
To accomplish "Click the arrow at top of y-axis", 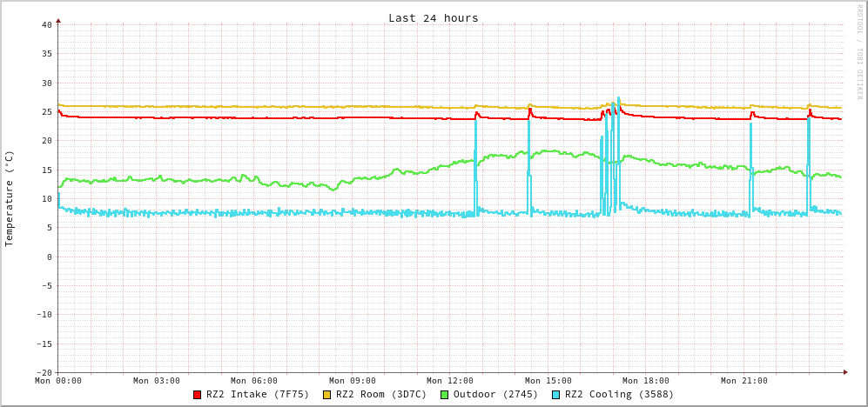I will click(58, 20).
